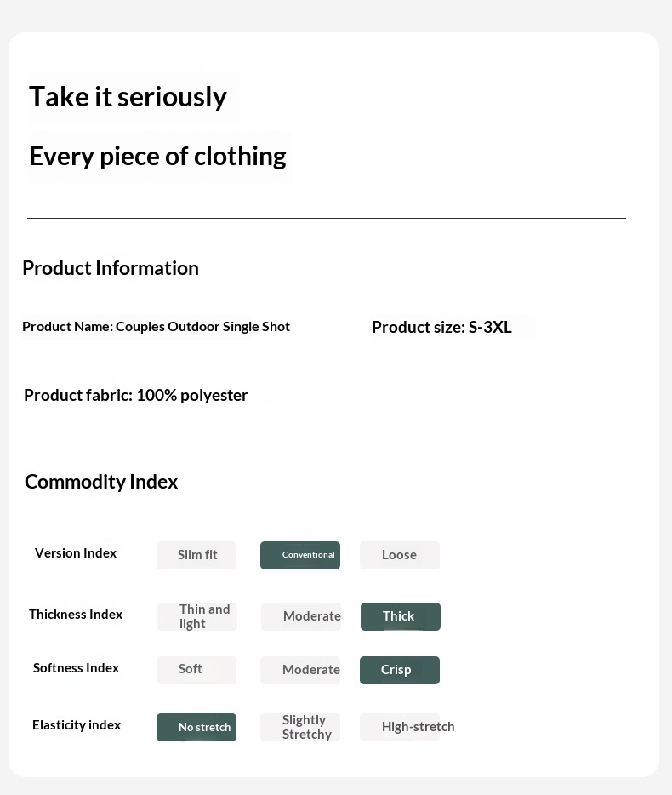Select the Thick thickness chip

coord(400,616)
